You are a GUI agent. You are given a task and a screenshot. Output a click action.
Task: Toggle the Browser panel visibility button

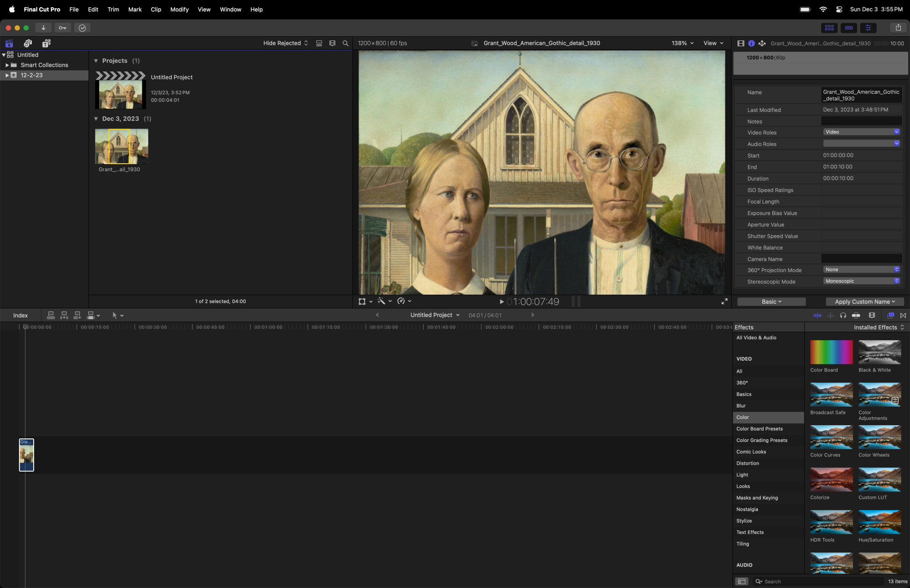click(829, 28)
